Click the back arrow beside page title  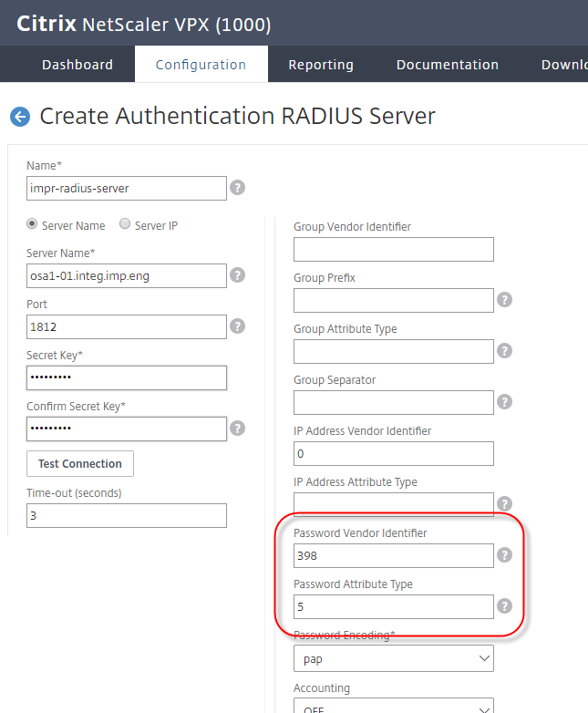point(19,116)
